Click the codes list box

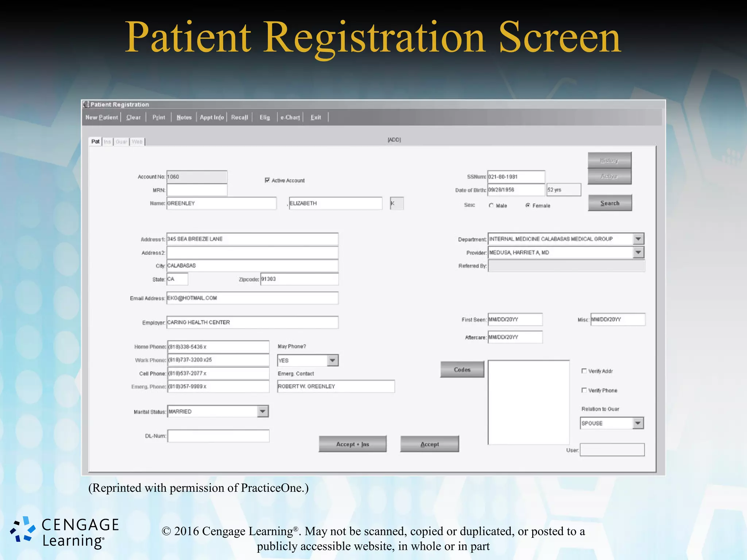tap(529, 402)
